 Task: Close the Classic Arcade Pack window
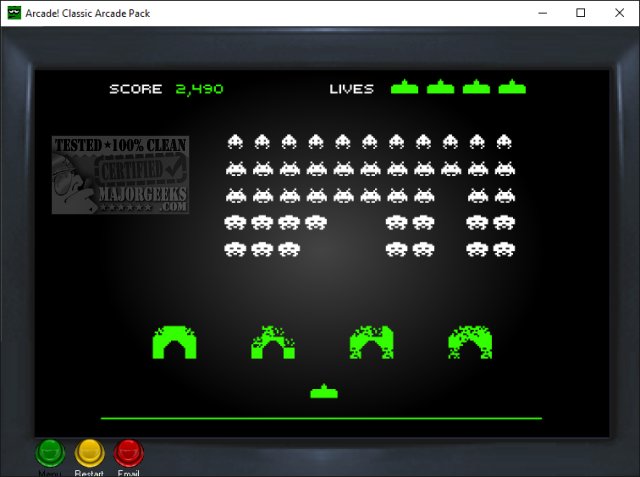tap(620, 13)
